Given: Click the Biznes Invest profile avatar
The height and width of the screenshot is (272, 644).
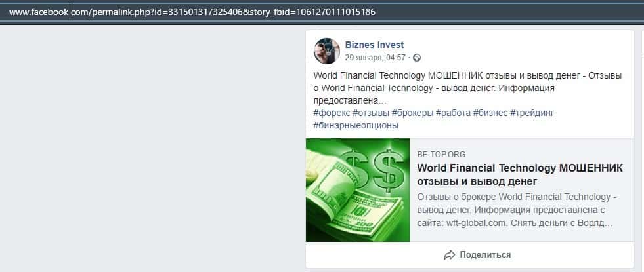Looking at the screenshot, I should (x=327, y=51).
